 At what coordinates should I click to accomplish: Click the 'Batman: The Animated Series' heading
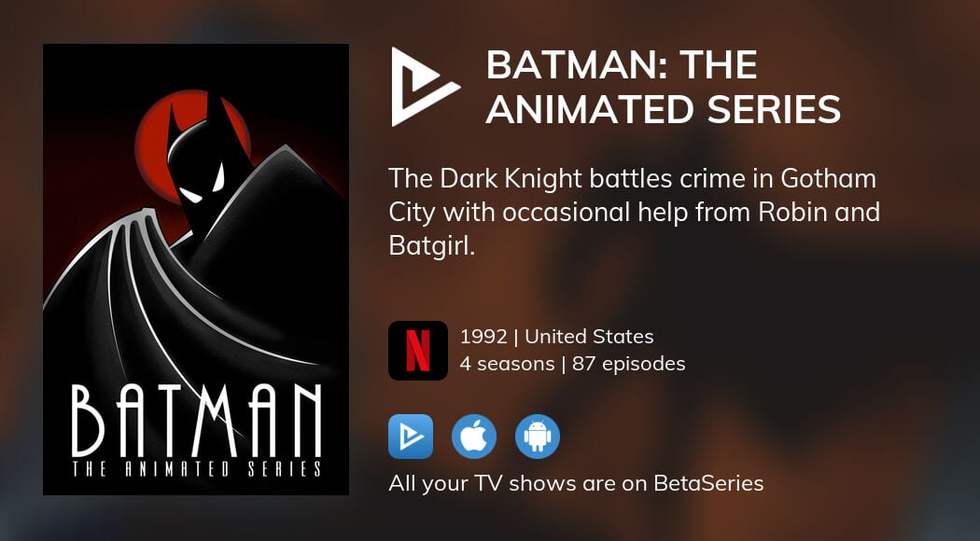pos(663,87)
